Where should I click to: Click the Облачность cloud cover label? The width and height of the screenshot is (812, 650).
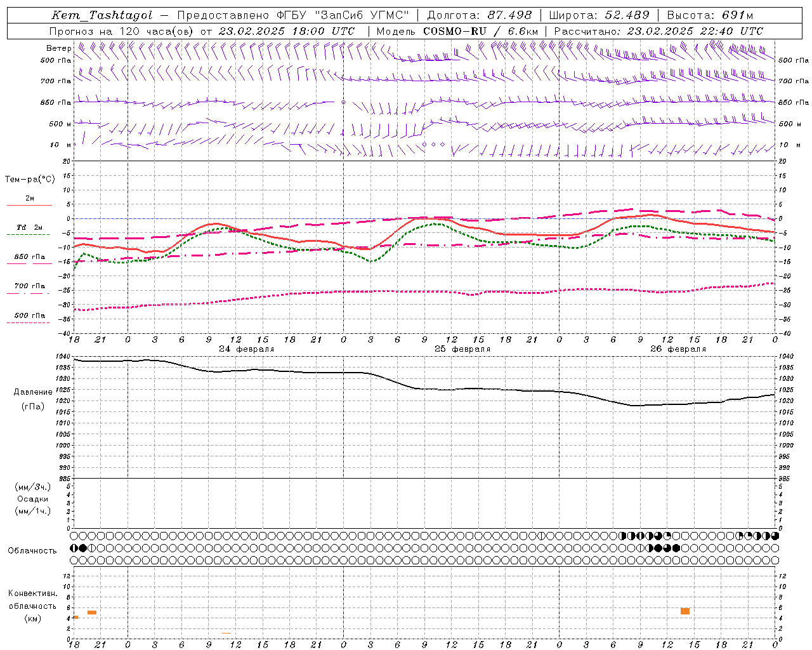click(32, 551)
